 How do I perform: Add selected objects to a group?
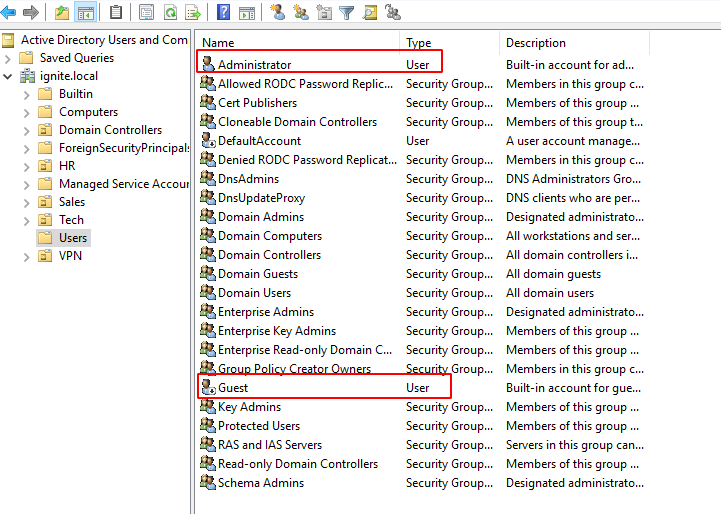393,12
